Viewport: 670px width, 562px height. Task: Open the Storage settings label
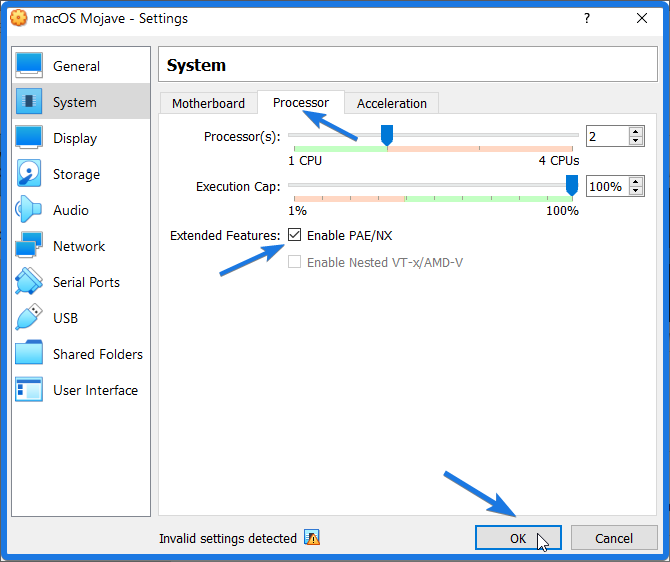click(x=76, y=174)
